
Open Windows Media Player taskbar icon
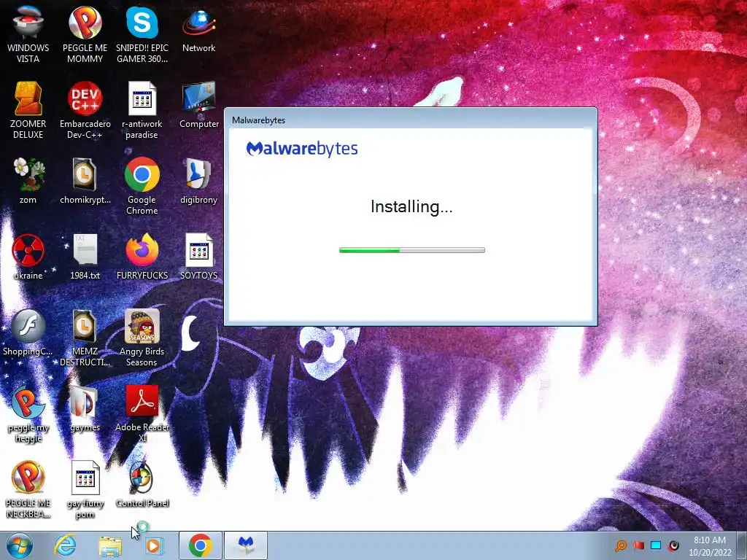click(x=153, y=545)
